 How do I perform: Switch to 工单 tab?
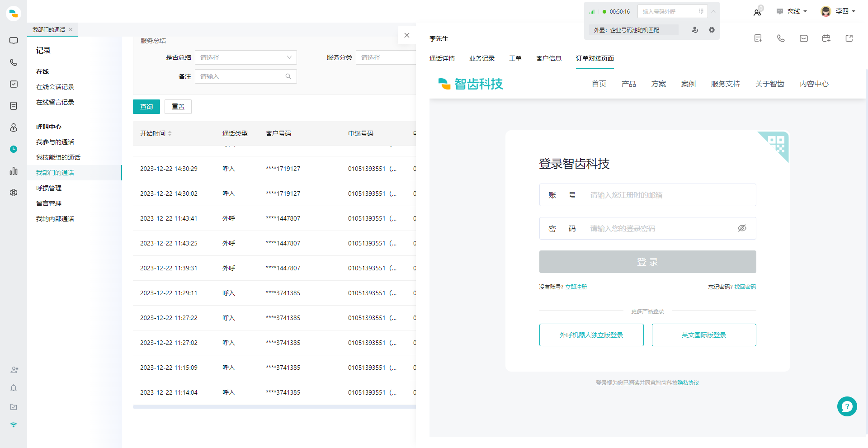515,58
